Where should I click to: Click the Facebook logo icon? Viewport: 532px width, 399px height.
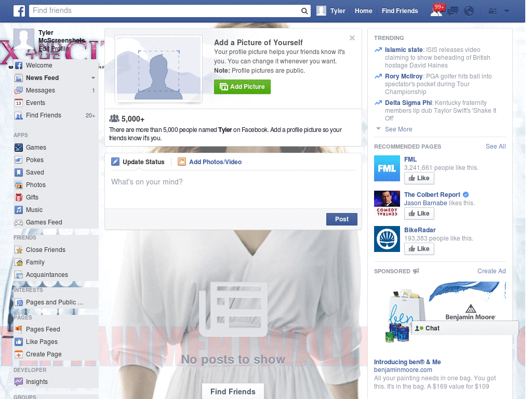click(x=19, y=11)
